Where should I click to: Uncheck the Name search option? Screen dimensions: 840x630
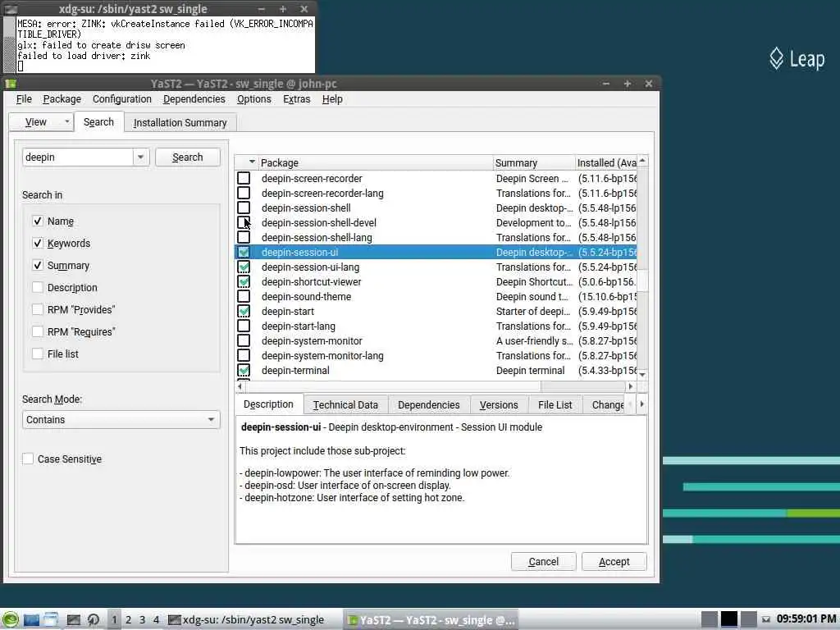(x=38, y=221)
